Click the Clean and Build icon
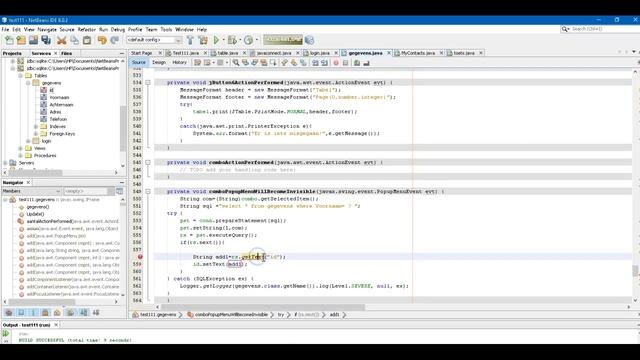The height and width of the screenshot is (360, 640). click(203, 40)
